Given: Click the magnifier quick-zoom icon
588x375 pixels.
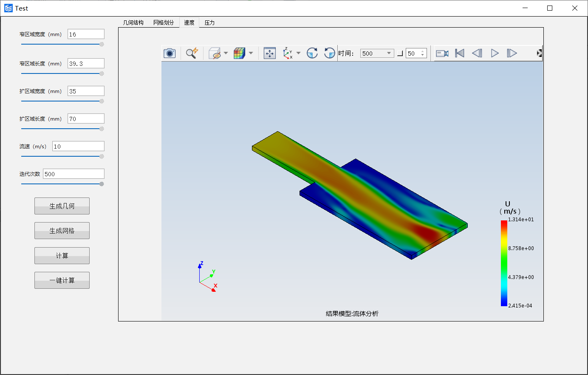Looking at the screenshot, I should tap(192, 53).
